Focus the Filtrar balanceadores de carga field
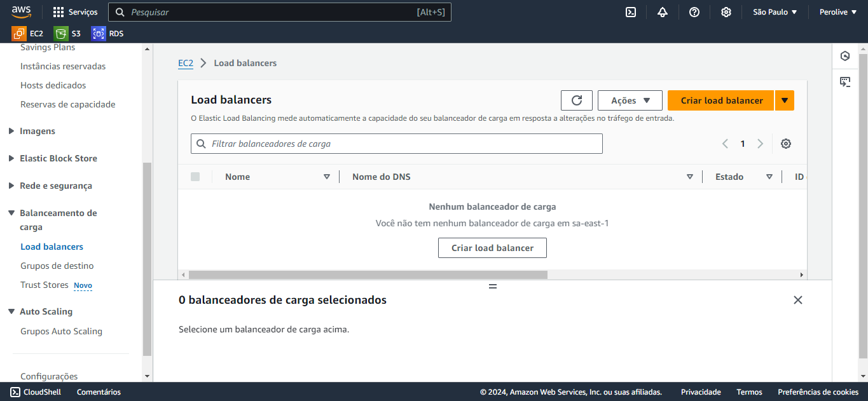Viewport: 868px width, 401px height. [x=397, y=144]
